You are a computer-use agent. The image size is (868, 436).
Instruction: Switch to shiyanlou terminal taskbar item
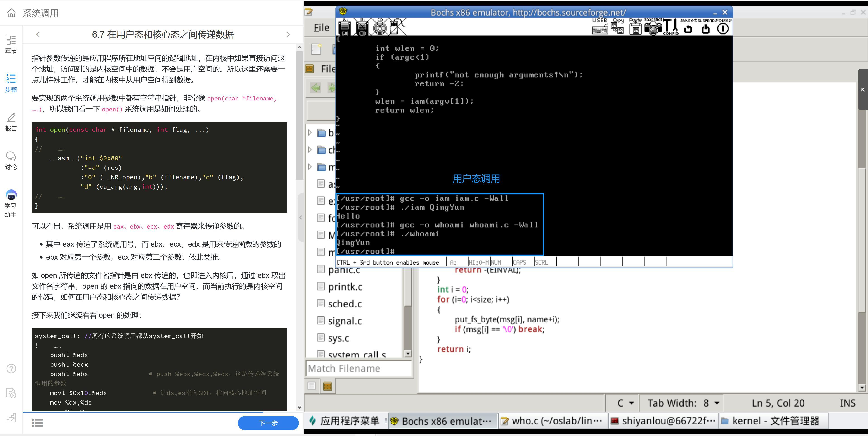[x=663, y=421]
